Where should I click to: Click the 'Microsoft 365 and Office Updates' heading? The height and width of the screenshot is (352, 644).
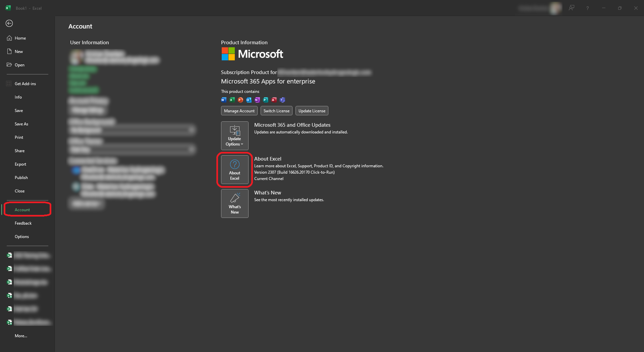tap(292, 125)
